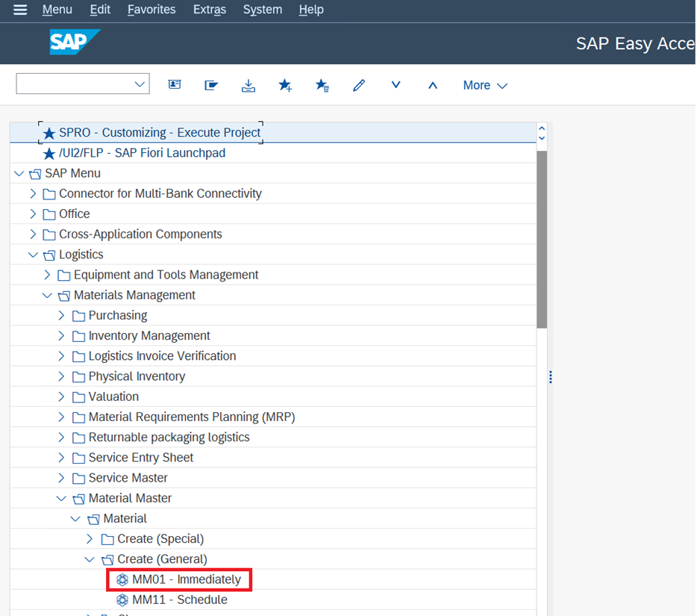700x616 pixels.
Task: Open the transaction command field dropdown arrow
Action: click(140, 84)
